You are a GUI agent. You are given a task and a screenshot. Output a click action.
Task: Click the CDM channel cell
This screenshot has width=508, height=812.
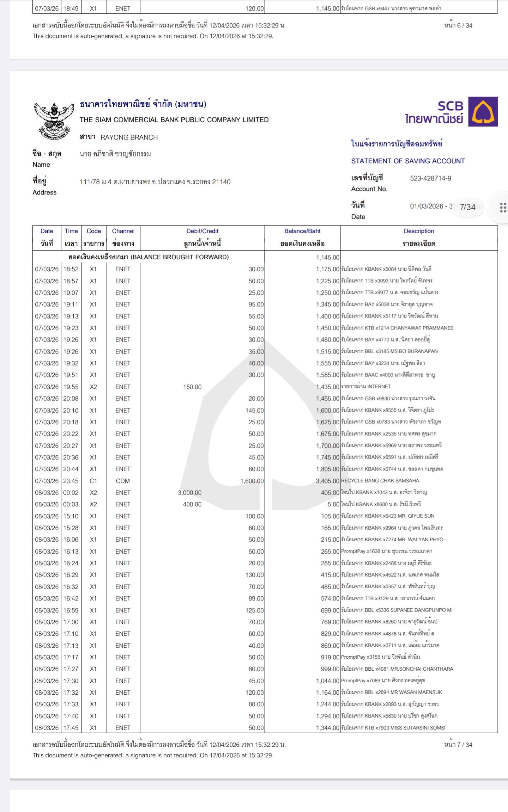[123, 481]
